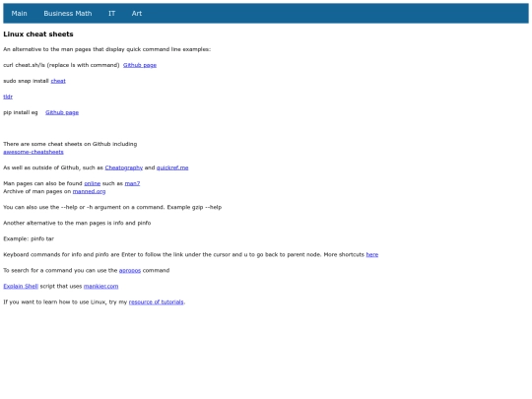
Task: Click the 'An alternative to the man pages' sentence
Action: click(106, 49)
